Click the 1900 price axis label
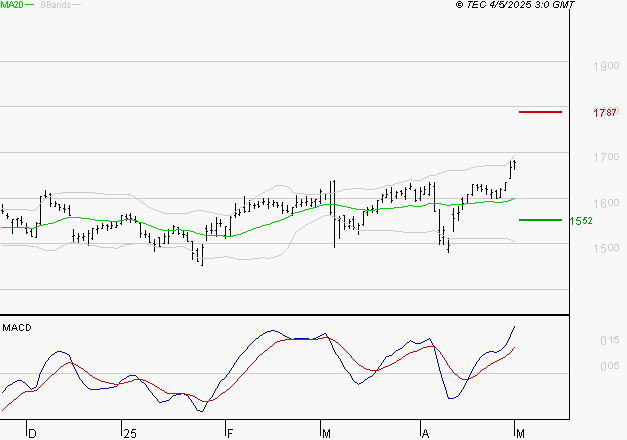Screen dimensions: 627x440 click(x=606, y=66)
